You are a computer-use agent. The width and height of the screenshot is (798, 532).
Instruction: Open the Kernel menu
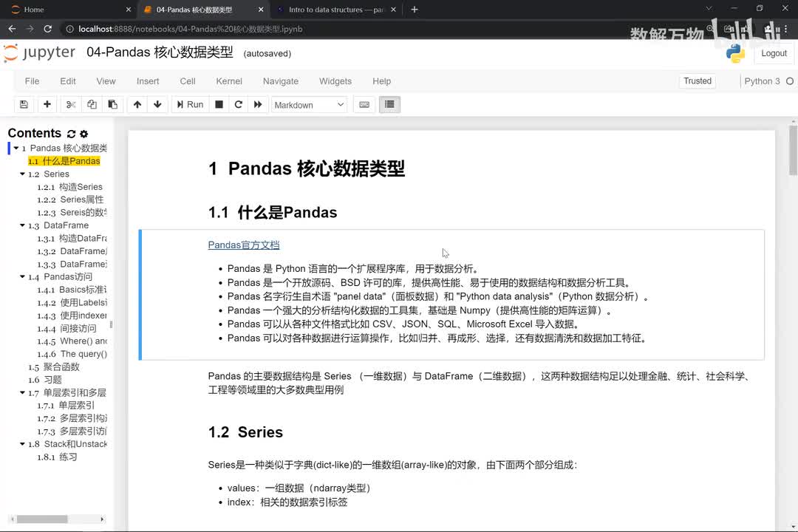(229, 81)
